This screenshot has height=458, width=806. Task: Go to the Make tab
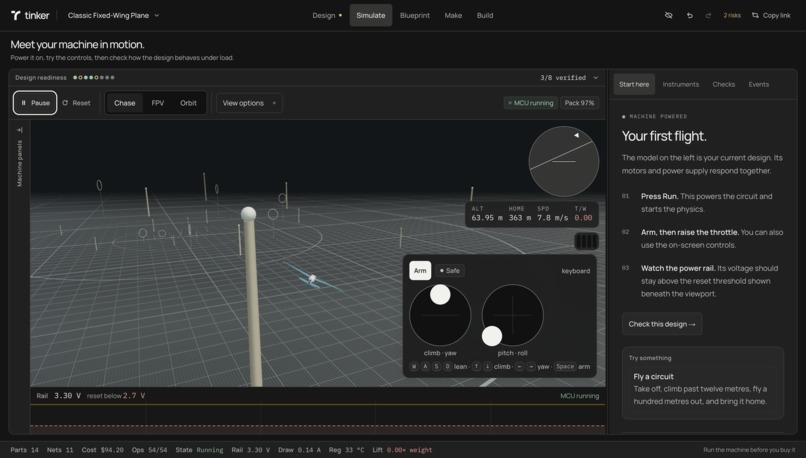pyautogui.click(x=453, y=15)
